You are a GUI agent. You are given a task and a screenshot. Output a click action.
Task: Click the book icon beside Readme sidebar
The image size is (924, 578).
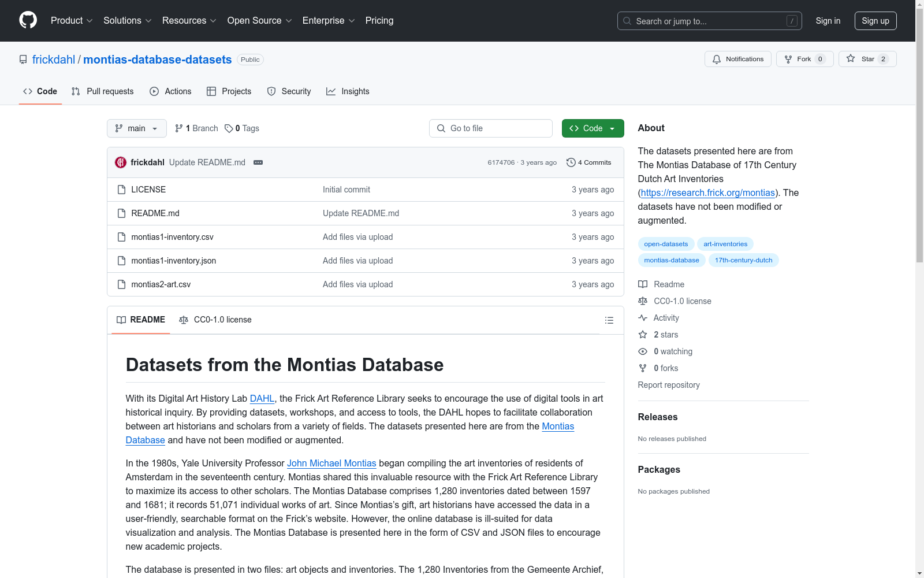pyautogui.click(x=643, y=284)
